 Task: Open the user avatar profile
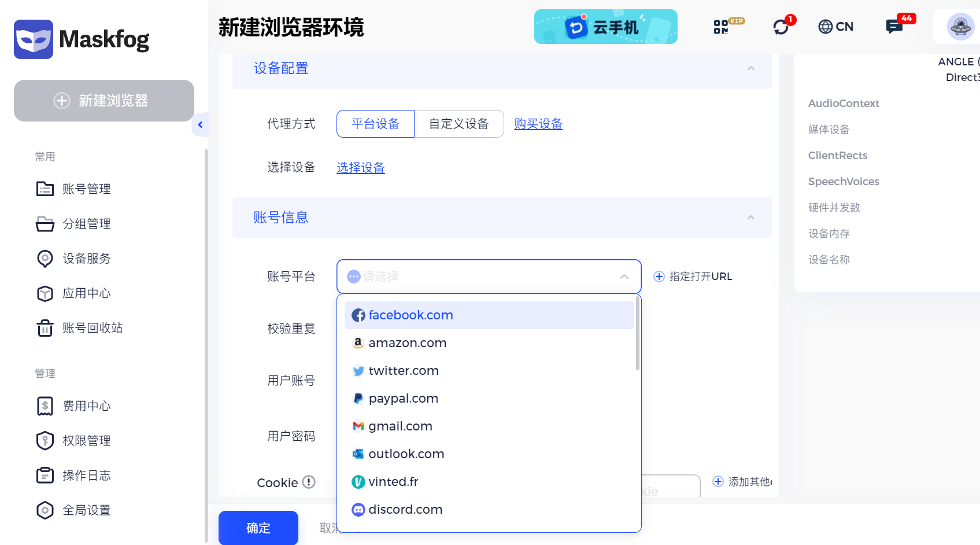pyautogui.click(x=960, y=27)
